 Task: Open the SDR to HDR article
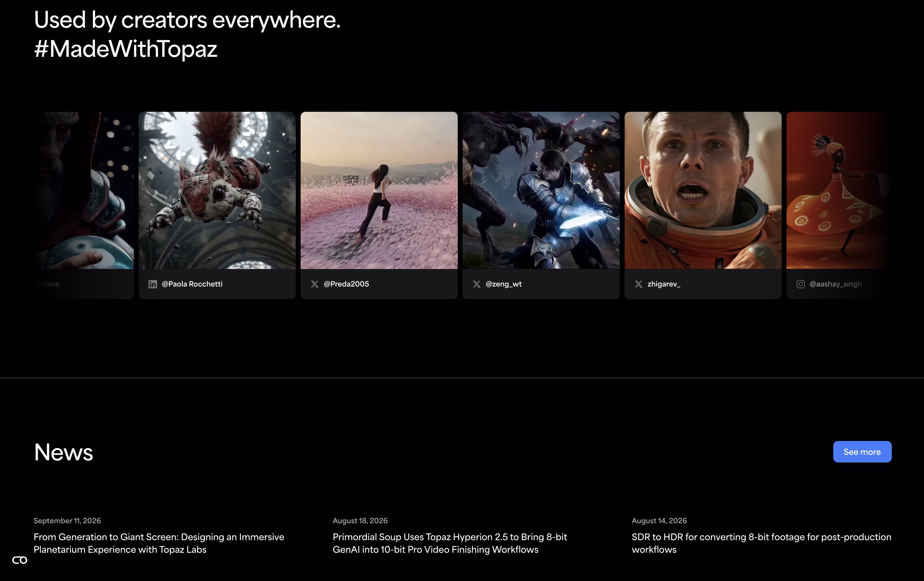(762, 543)
